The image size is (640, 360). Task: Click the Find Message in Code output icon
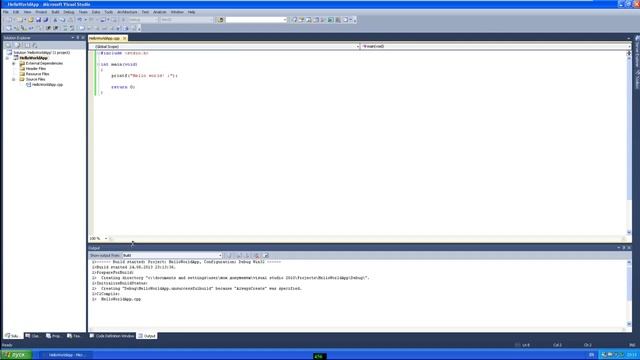[x=229, y=256]
